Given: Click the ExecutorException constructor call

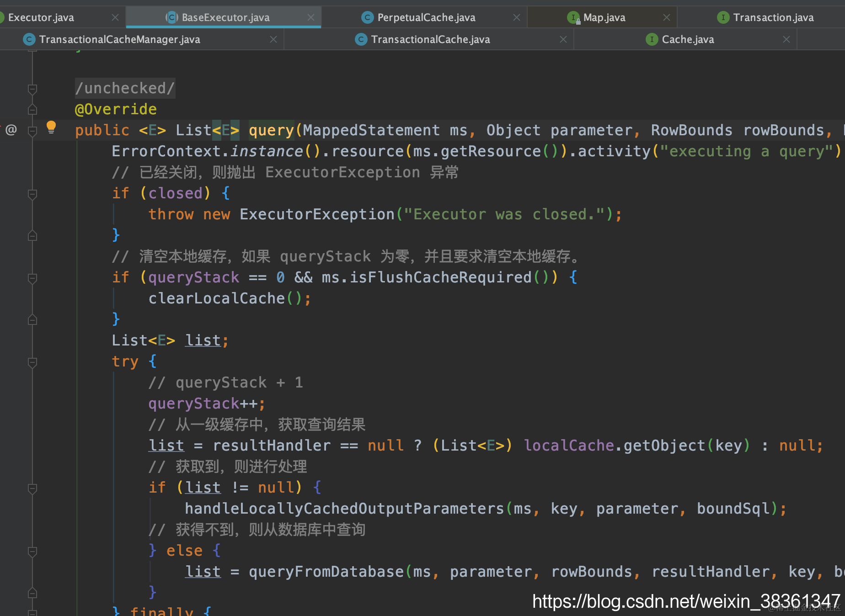Looking at the screenshot, I should click(317, 214).
